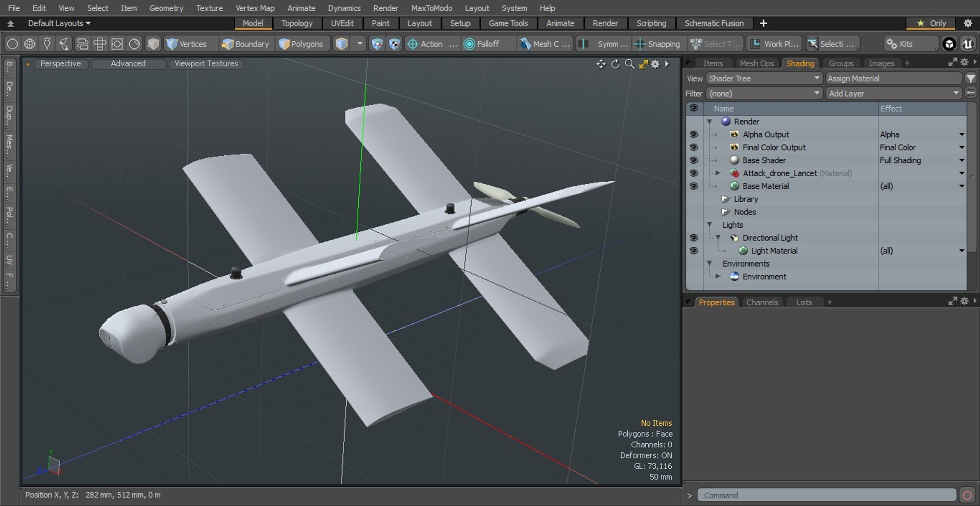The image size is (980, 506).
Task: Select the pen tool icon in toolbar
Action: (47, 44)
